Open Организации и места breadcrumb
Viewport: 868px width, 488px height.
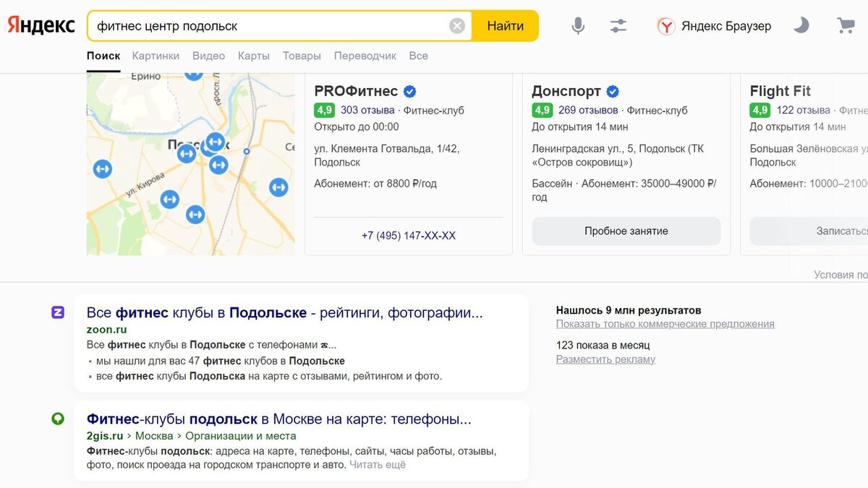pos(241,436)
